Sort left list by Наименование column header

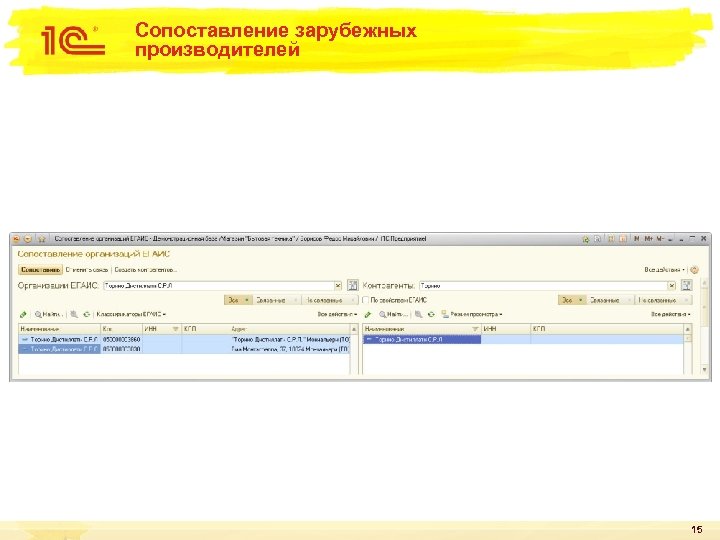[59, 329]
